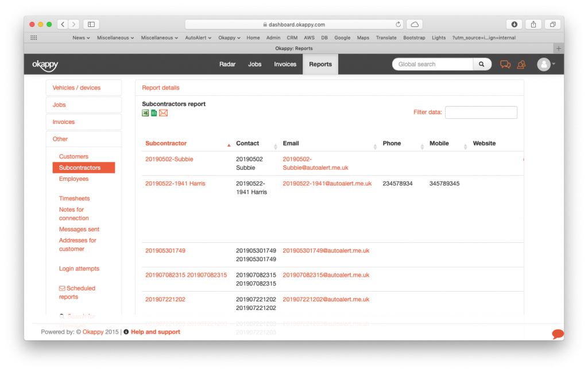Viewport: 588px width, 372px height.
Task: Open Notes for connection report
Action: coord(74,214)
